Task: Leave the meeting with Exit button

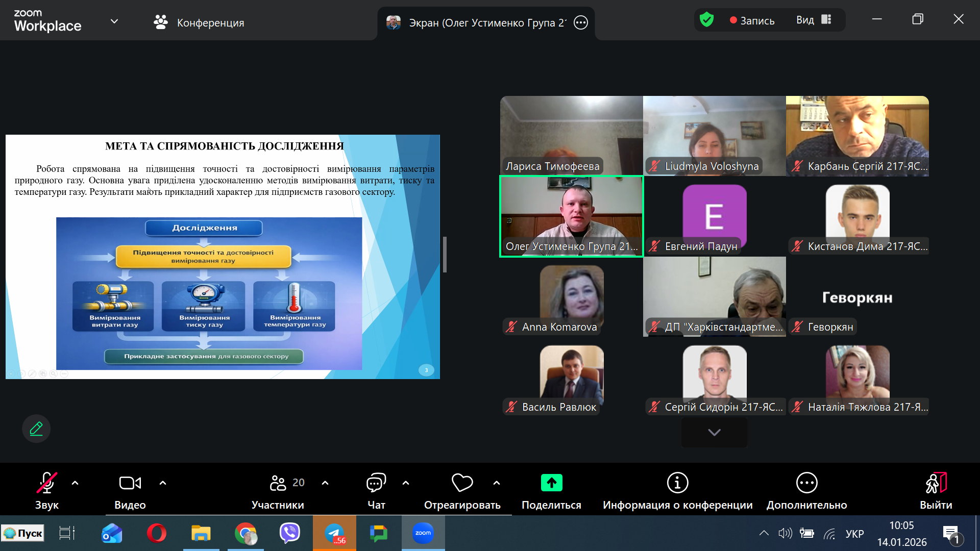Action: pyautogui.click(x=936, y=483)
